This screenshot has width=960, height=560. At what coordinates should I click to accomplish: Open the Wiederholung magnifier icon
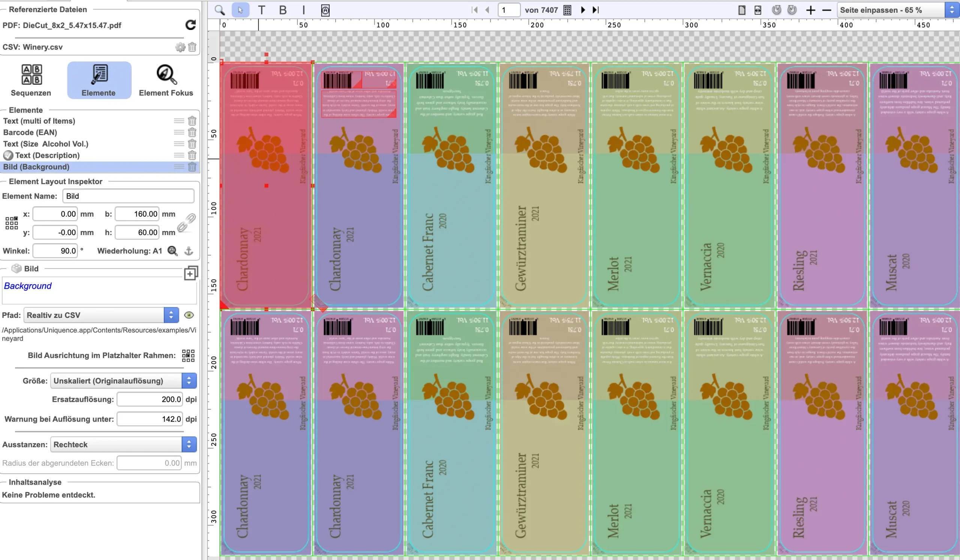[172, 251]
